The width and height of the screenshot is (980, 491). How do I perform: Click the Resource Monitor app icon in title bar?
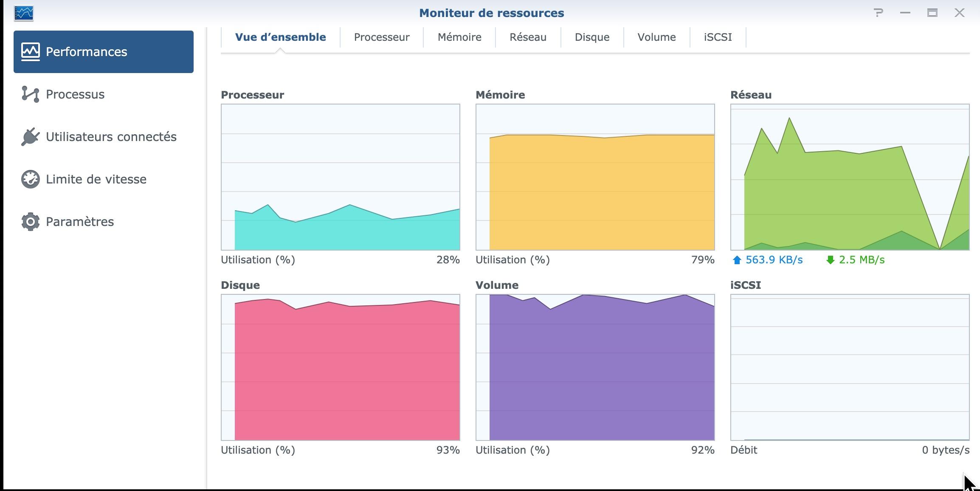pos(24,13)
